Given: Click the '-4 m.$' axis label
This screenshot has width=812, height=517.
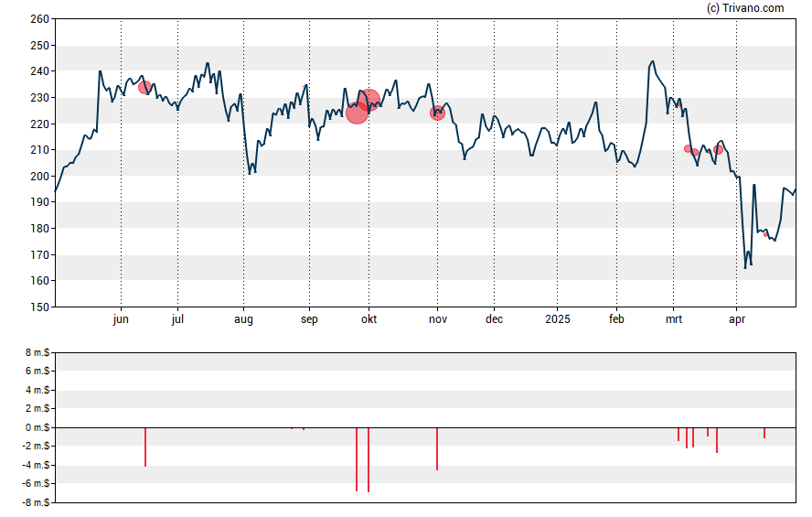Looking at the screenshot, I should [36, 465].
